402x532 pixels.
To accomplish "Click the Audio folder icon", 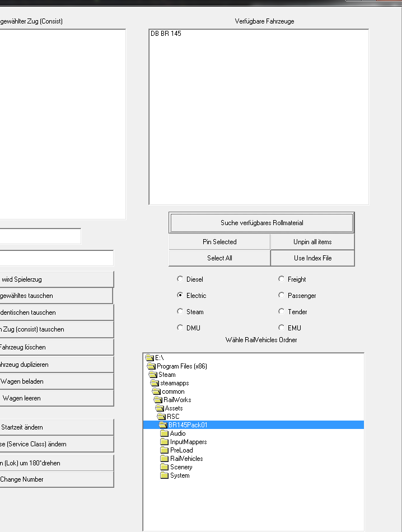I will coord(165,433).
